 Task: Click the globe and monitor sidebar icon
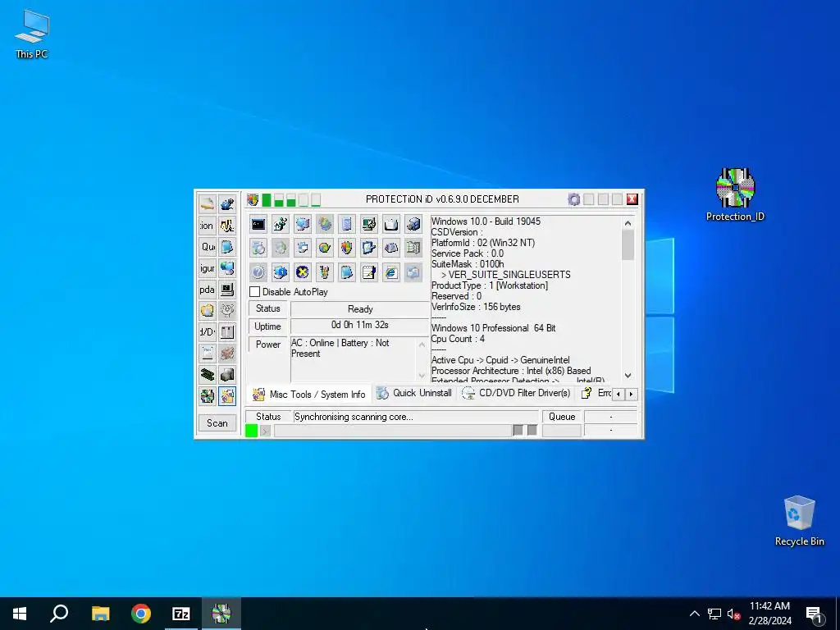pyautogui.click(x=227, y=268)
